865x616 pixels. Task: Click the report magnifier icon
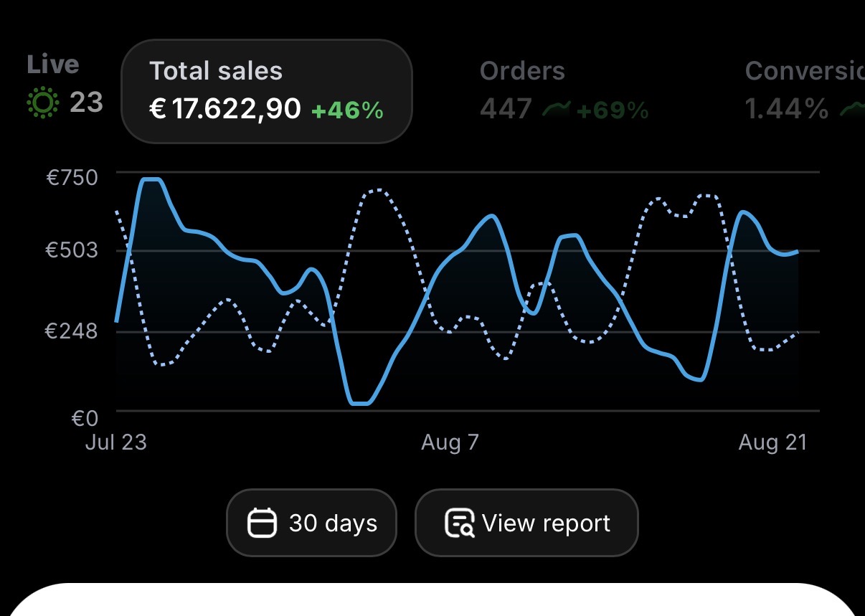(459, 523)
